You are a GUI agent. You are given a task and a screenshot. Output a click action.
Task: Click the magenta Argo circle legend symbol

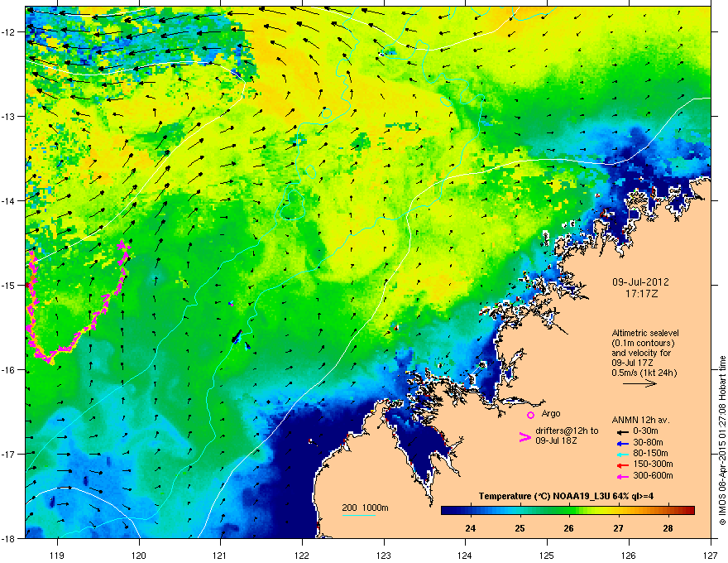[530, 415]
